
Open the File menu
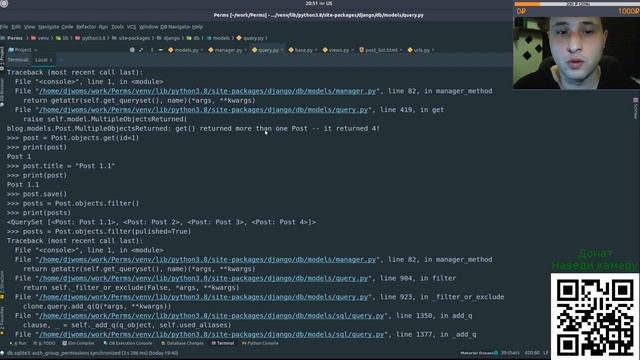click(x=4, y=27)
